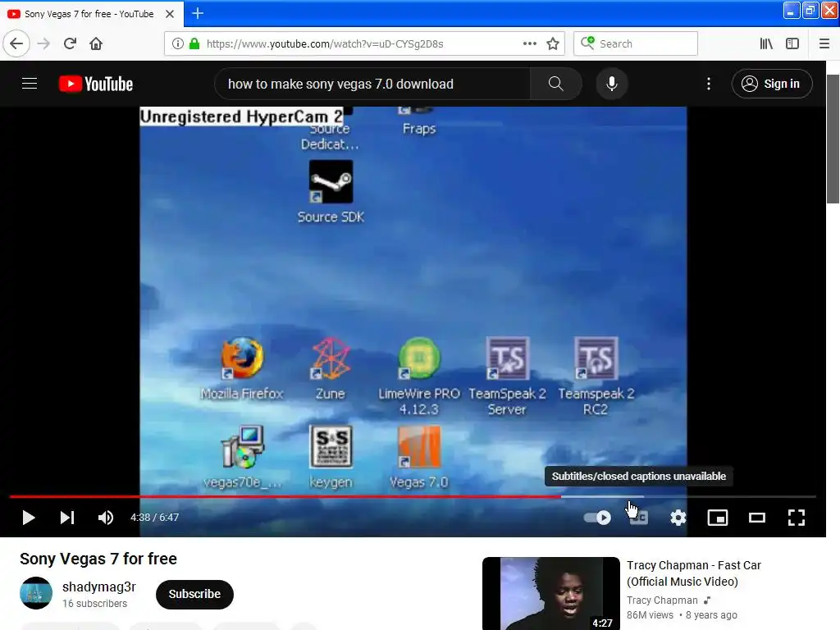Search with your voice microphone
The width and height of the screenshot is (840, 630).
[x=612, y=84]
